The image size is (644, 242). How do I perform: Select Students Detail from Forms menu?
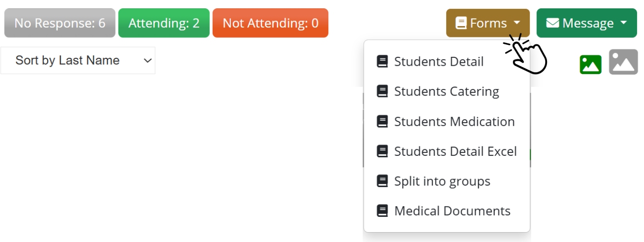(x=438, y=62)
